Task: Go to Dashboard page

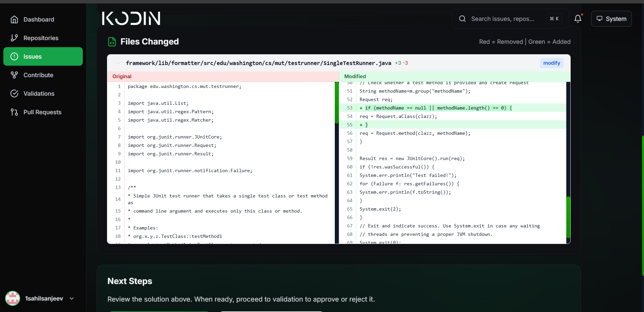Action: click(43, 20)
